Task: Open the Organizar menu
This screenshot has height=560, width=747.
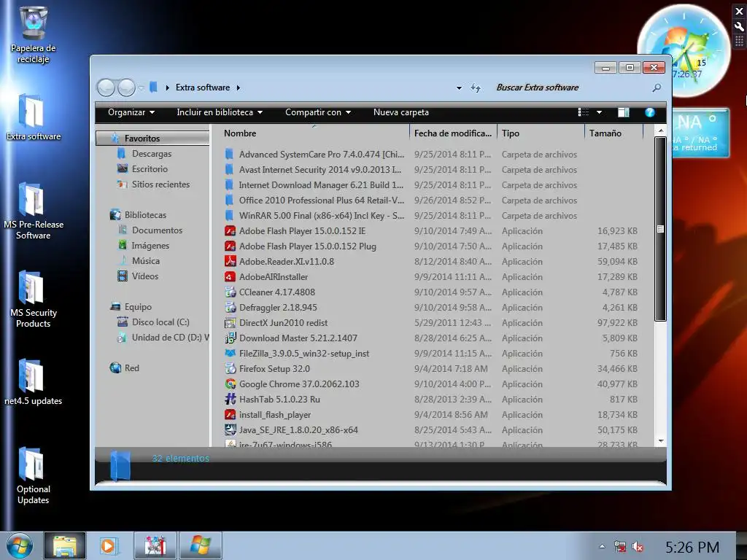Action: tap(131, 112)
